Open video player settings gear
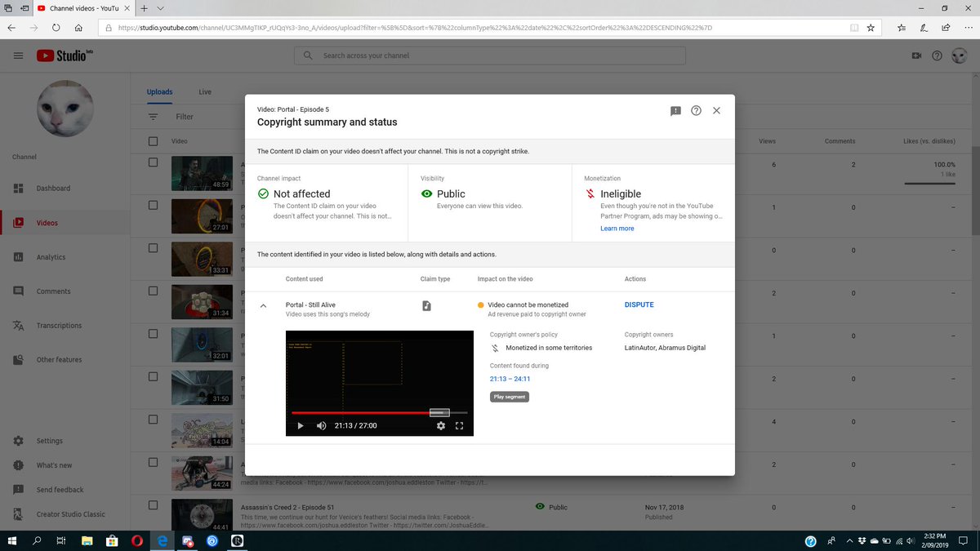The height and width of the screenshot is (551, 980). pos(441,425)
